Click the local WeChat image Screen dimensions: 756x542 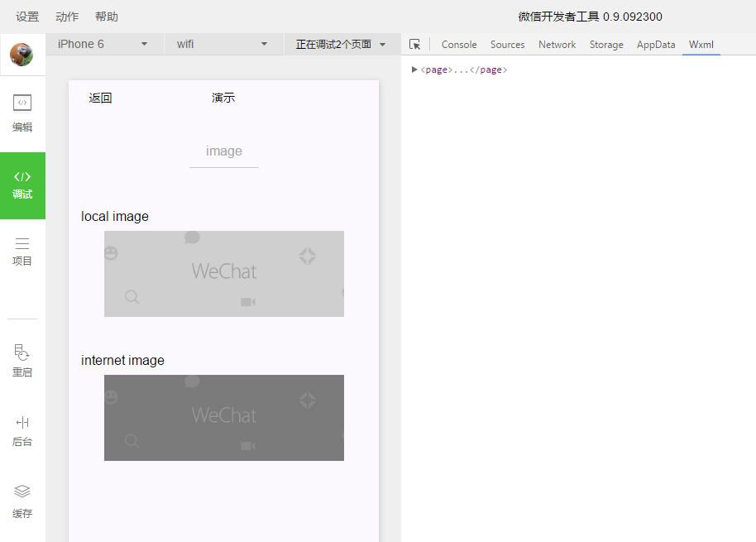pyautogui.click(x=224, y=274)
